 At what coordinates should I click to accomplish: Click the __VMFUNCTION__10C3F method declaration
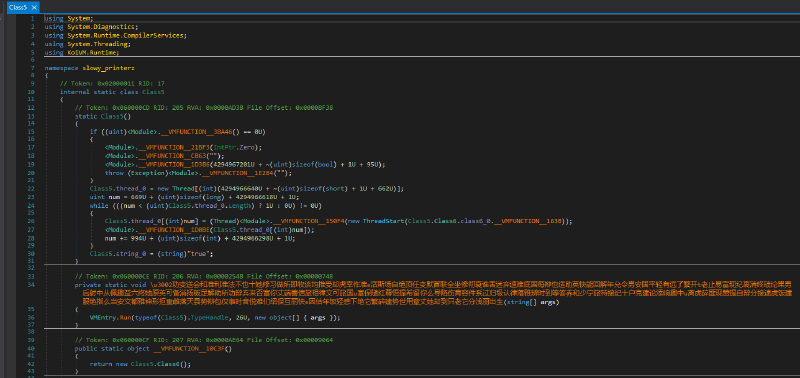coord(189,349)
